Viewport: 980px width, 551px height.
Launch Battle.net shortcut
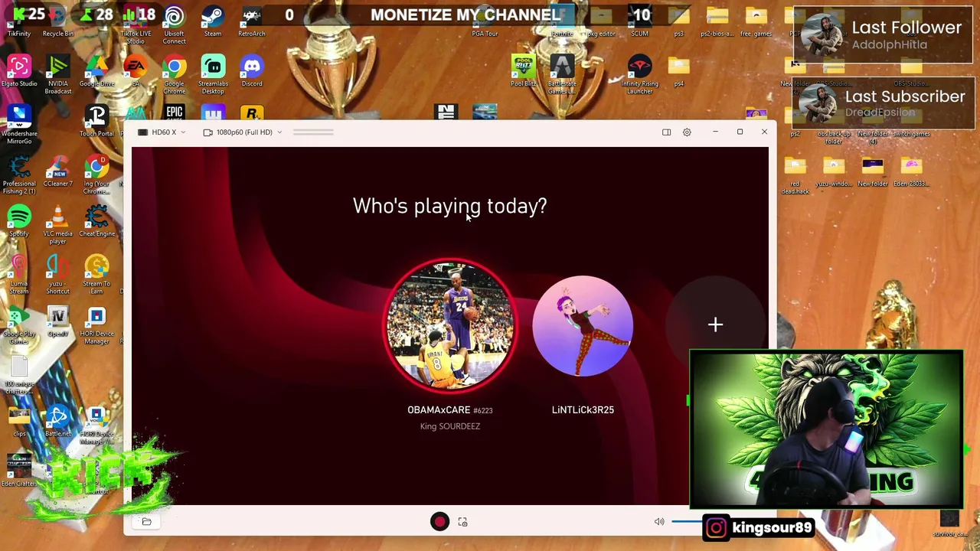click(x=58, y=422)
